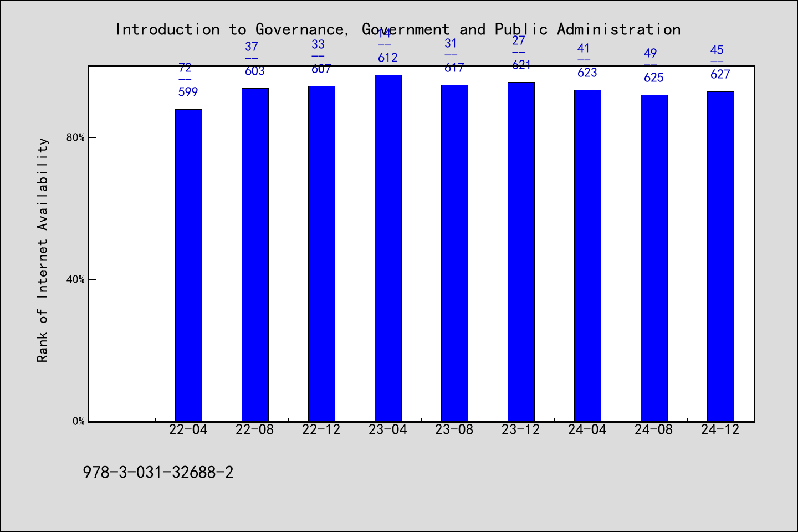Click the data label 612
Viewport: 798px width, 532px height.
(x=388, y=58)
